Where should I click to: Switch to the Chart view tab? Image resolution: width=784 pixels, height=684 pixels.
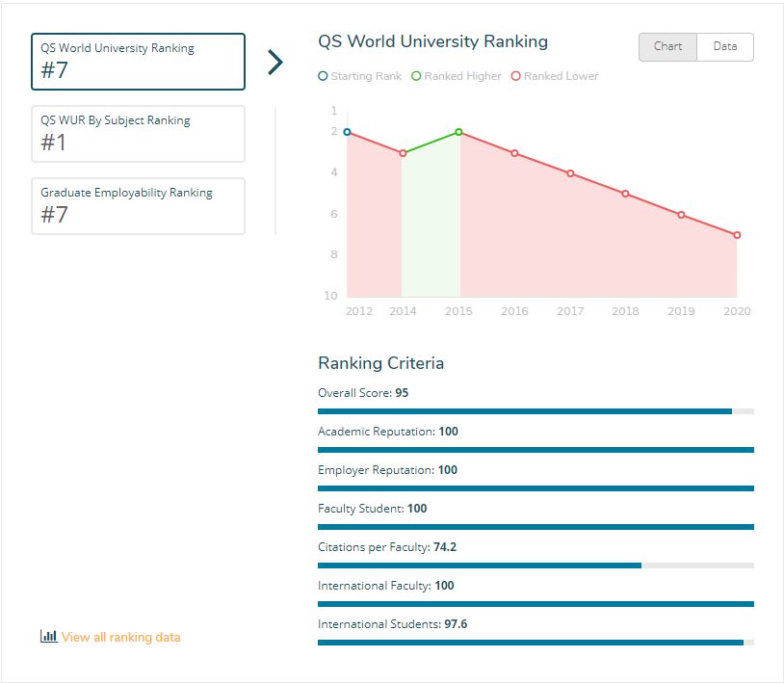667,47
